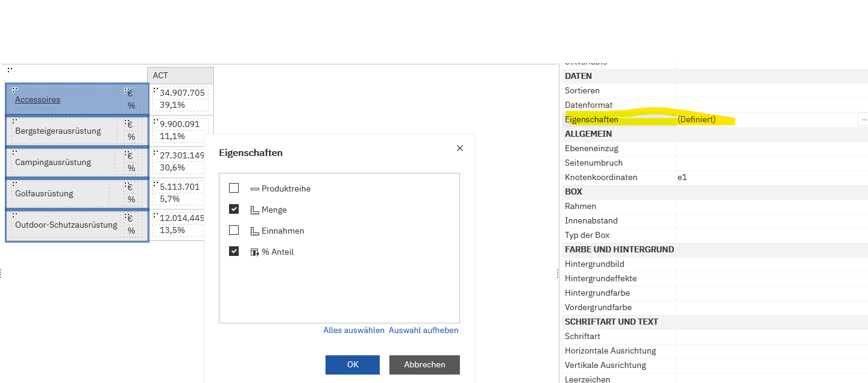The height and width of the screenshot is (383, 868).
Task: Click the properties pane splitter handle
Action: (557, 273)
